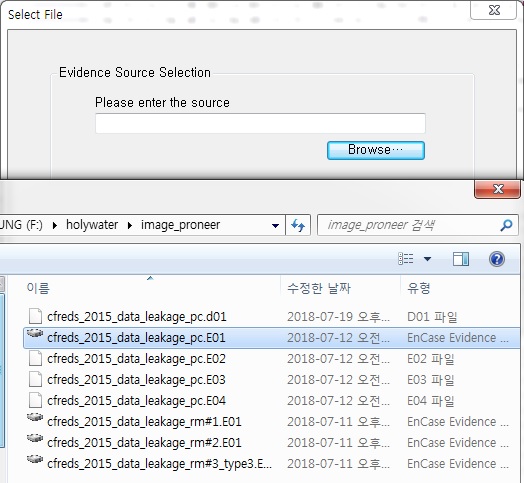Screen dimensions: 524x483
Task: Open the view options dropdown arrow
Action: coord(427,259)
